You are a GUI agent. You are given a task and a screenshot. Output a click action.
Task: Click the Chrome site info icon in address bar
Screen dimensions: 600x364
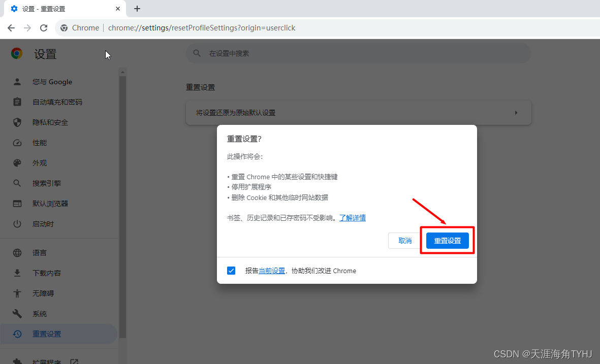(x=64, y=28)
